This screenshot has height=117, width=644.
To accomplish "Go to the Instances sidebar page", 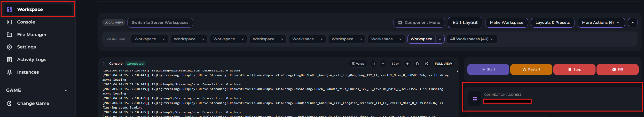I will [x=28, y=72].
